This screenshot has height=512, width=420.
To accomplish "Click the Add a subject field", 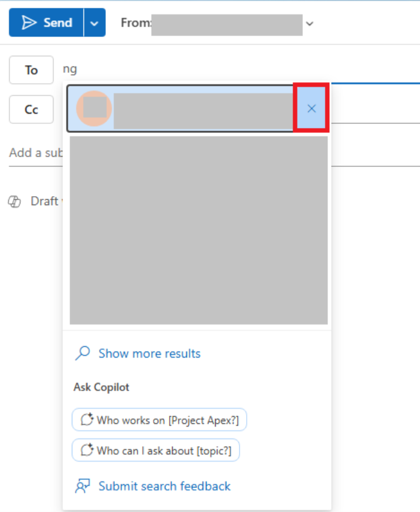I will click(x=36, y=153).
